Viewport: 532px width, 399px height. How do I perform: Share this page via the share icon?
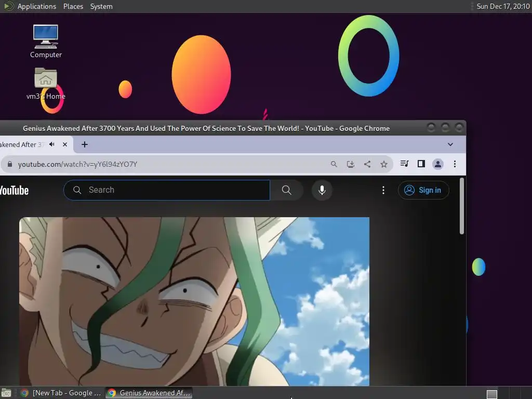(x=367, y=164)
